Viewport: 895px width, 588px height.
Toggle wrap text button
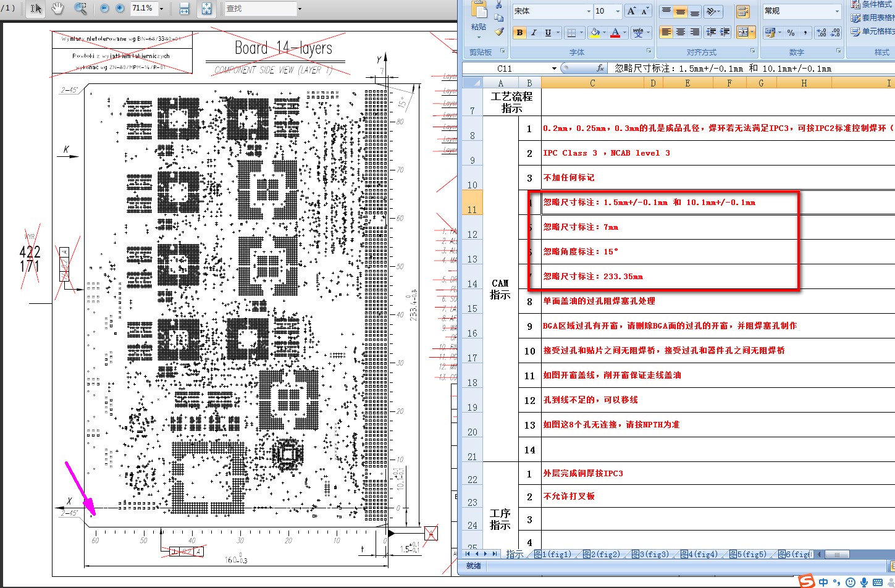click(742, 11)
